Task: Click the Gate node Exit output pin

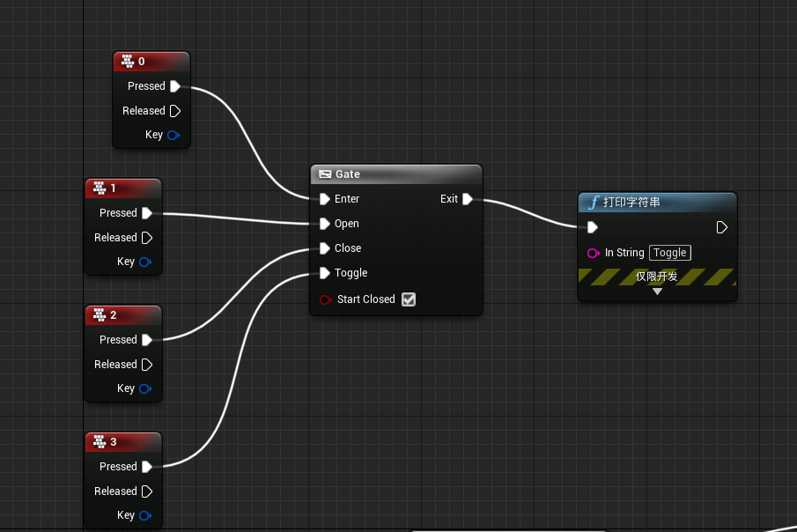Action: 468,199
